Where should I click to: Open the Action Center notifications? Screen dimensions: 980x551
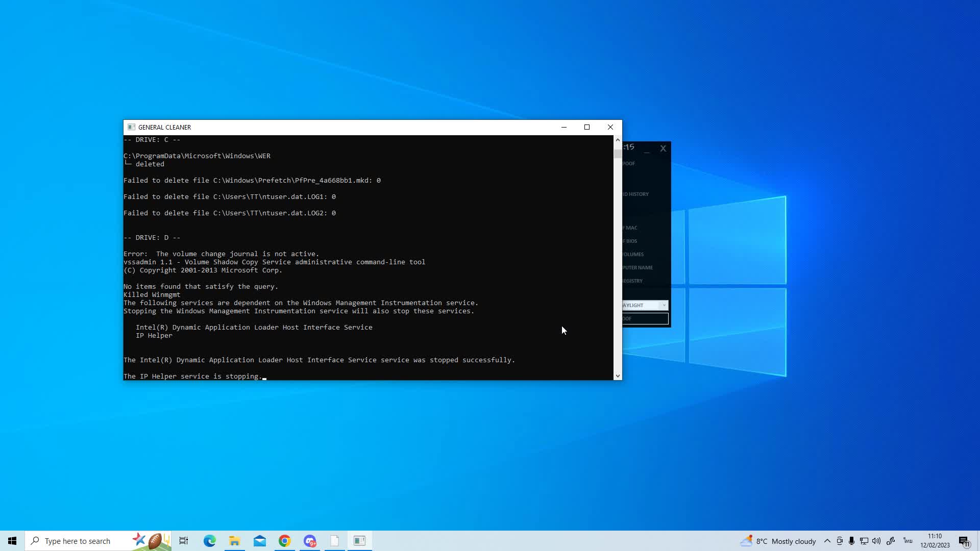(964, 541)
